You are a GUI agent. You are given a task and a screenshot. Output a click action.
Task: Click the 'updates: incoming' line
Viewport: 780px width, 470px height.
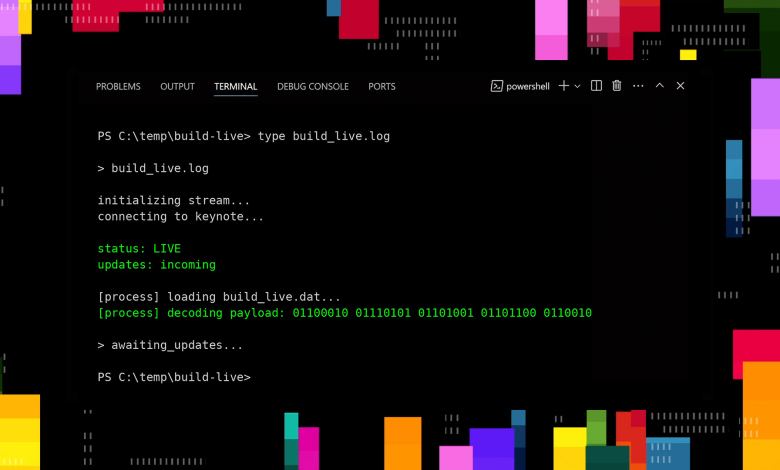157,265
